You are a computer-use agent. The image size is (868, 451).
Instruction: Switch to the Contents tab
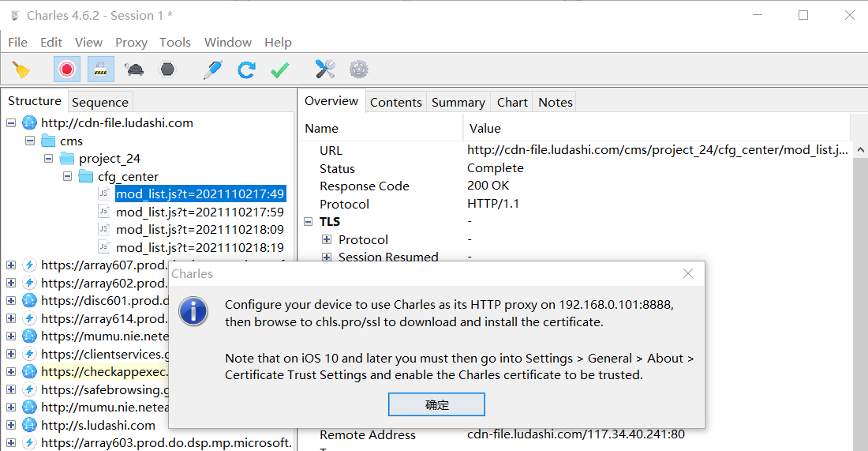(396, 103)
